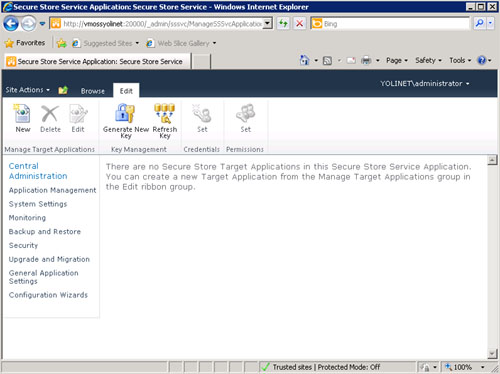The width and height of the screenshot is (500, 374).
Task: Switch to the Browse ribbon tab
Action: 93,91
